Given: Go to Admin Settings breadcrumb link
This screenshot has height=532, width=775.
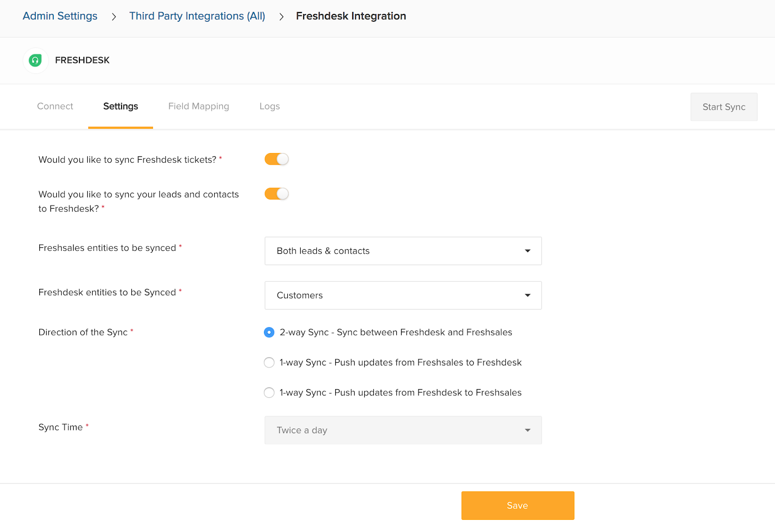Looking at the screenshot, I should [60, 16].
